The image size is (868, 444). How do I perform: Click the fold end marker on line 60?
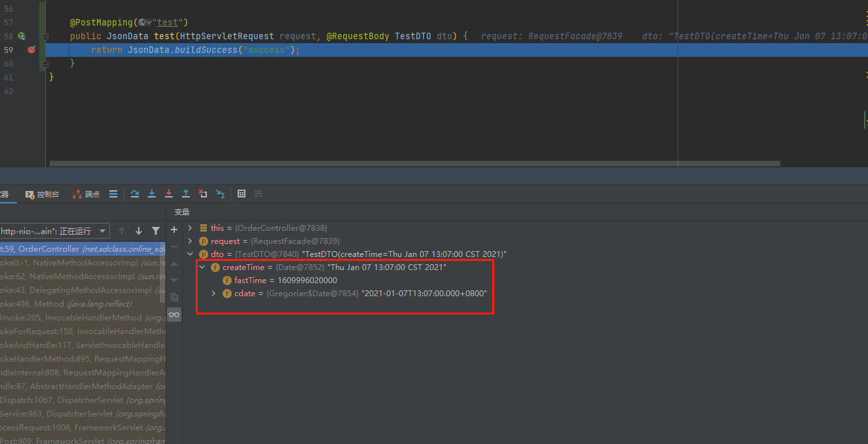45,64
